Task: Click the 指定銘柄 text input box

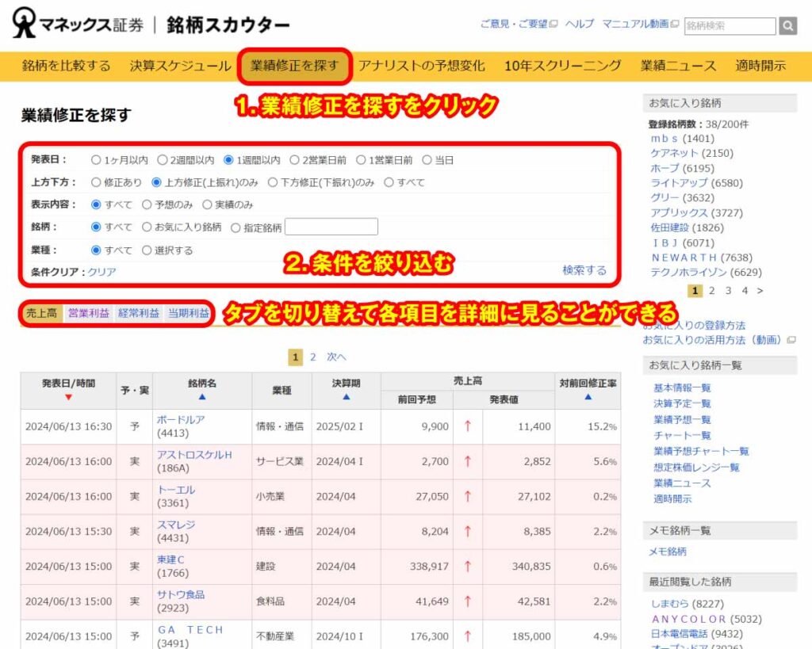Action: click(331, 227)
